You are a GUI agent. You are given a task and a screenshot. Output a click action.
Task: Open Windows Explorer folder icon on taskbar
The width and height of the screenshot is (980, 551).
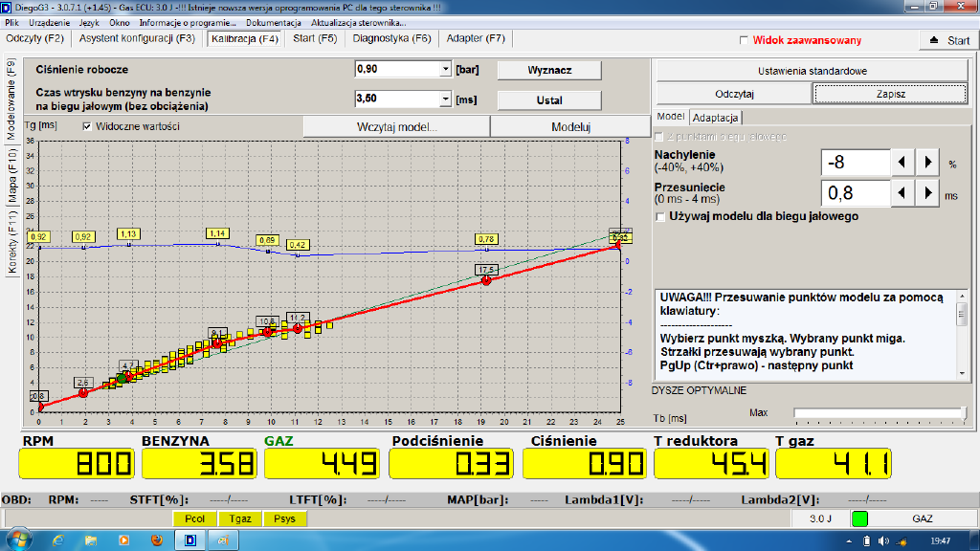[91, 540]
